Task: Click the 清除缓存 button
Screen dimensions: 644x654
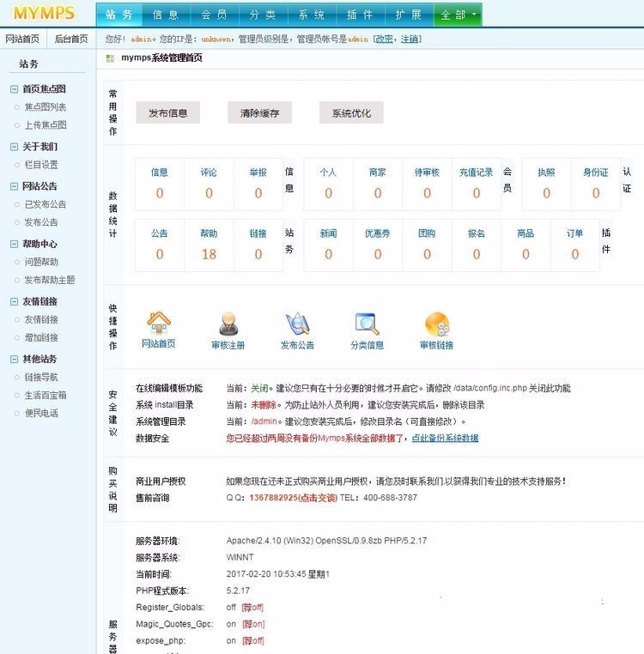Action: pos(259,112)
